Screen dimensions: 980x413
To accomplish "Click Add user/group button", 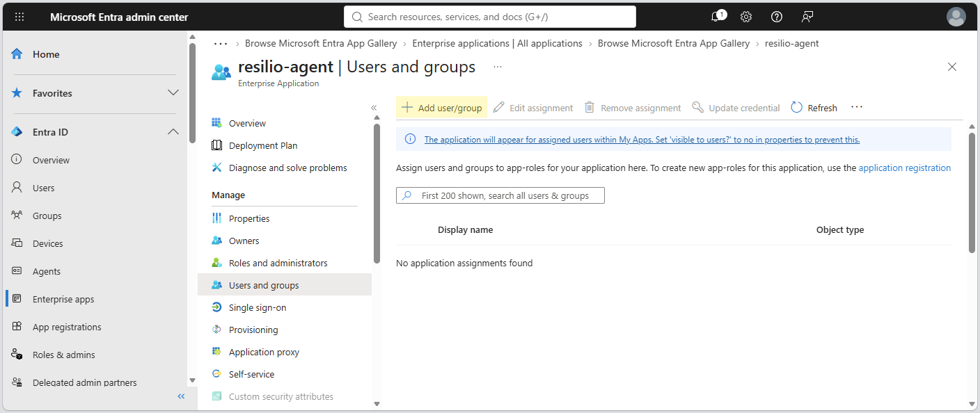I will (x=442, y=108).
